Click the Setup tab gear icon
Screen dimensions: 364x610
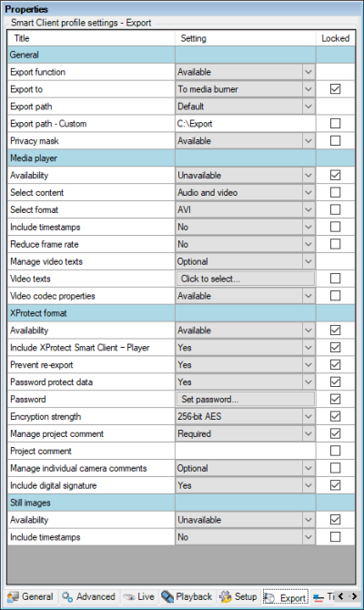coord(226,596)
